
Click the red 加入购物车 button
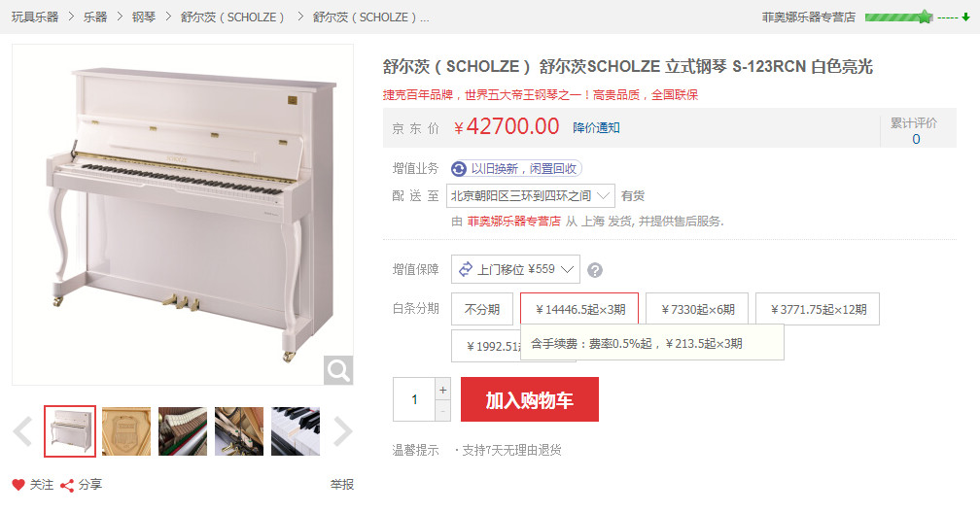(x=529, y=399)
